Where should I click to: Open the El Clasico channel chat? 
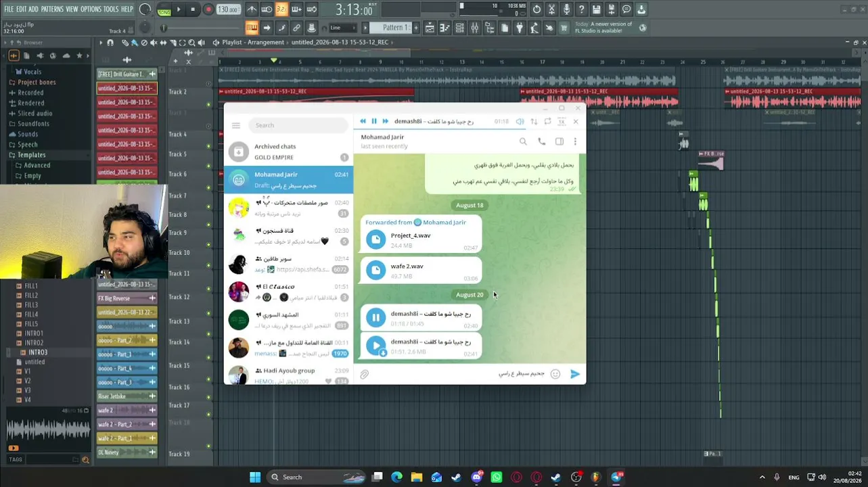click(x=288, y=292)
